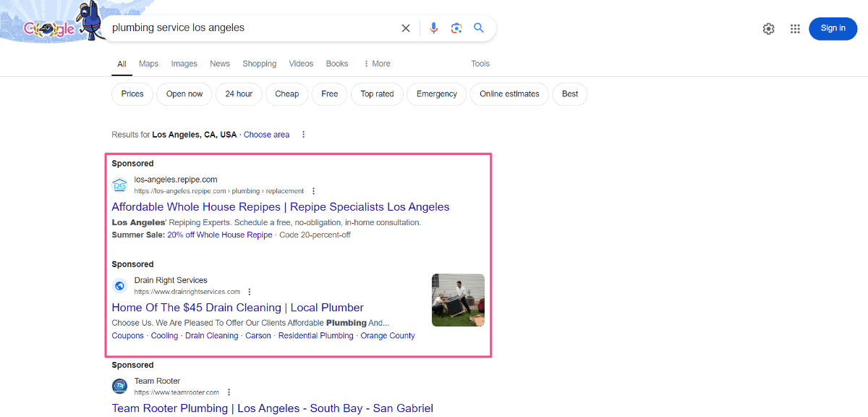Image resolution: width=868 pixels, height=417 pixels.
Task: Apply the 24 hour filter chip
Action: [239, 94]
